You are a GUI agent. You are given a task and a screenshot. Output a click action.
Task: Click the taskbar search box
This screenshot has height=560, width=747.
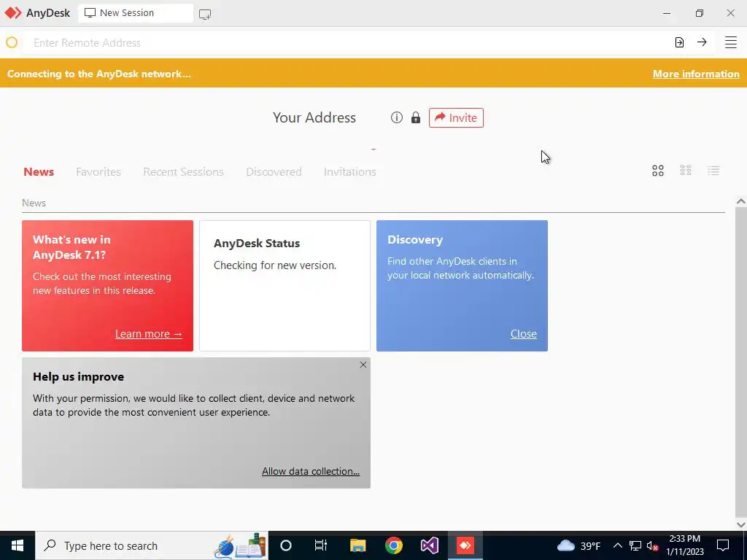click(152, 545)
